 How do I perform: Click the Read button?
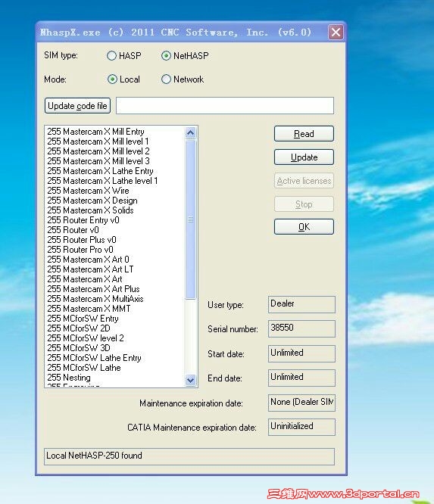(x=304, y=134)
